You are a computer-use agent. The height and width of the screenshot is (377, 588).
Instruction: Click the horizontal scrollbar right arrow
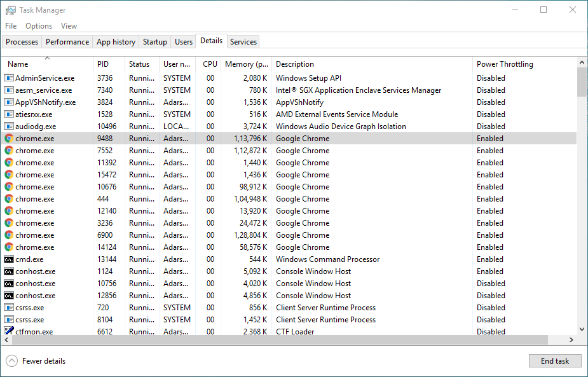tap(571, 340)
